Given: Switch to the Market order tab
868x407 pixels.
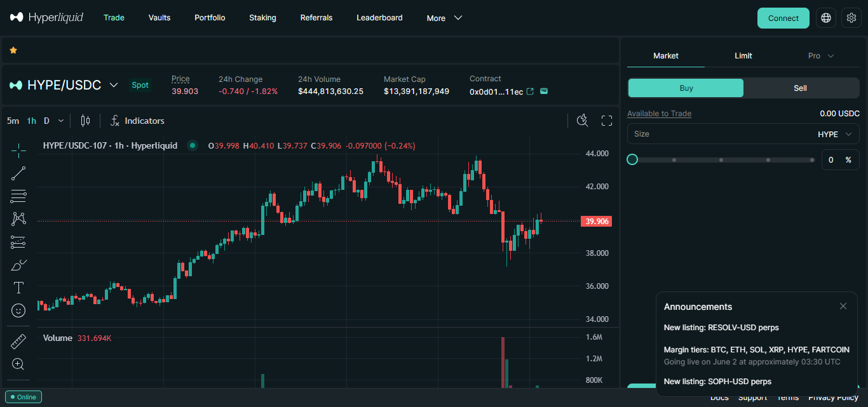Looking at the screenshot, I should (x=666, y=56).
